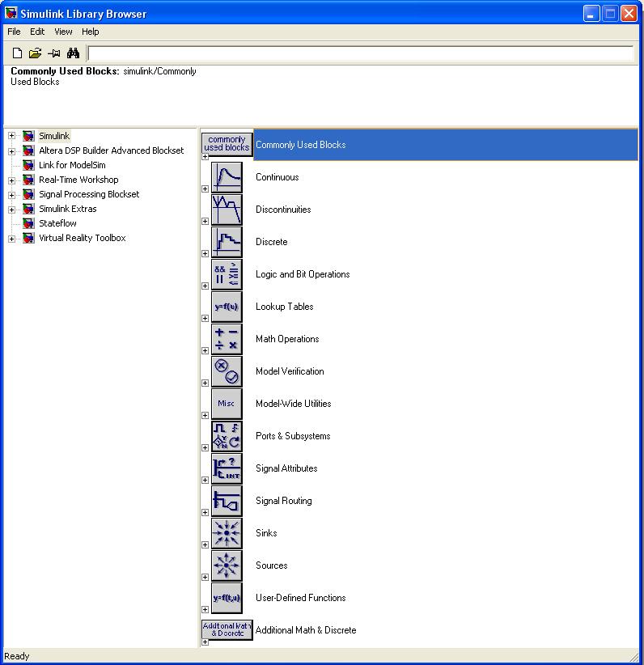This screenshot has height=665, width=644.
Task: Expand the Signal Processing Blockset node
Action: [12, 195]
